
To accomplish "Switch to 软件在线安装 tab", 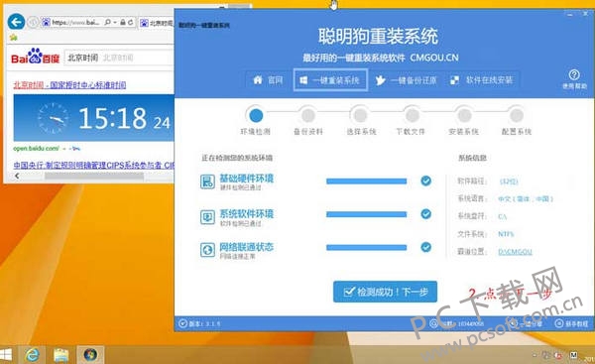I will (x=482, y=80).
